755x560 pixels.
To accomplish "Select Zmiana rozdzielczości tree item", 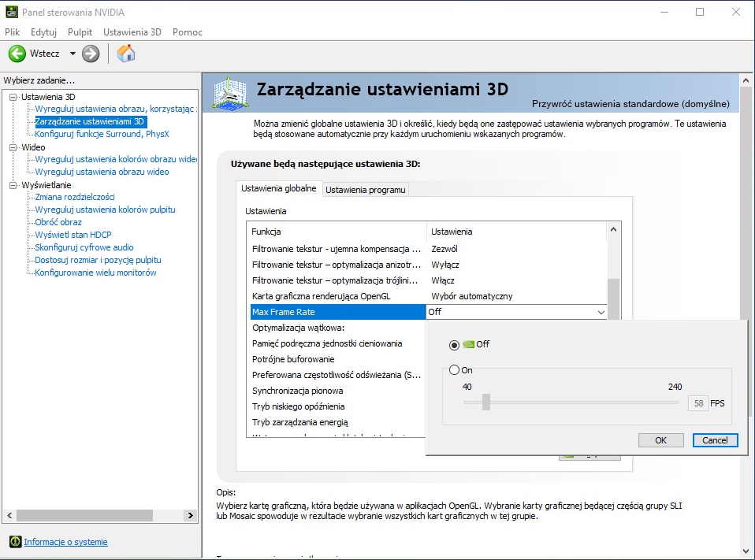I will click(75, 197).
